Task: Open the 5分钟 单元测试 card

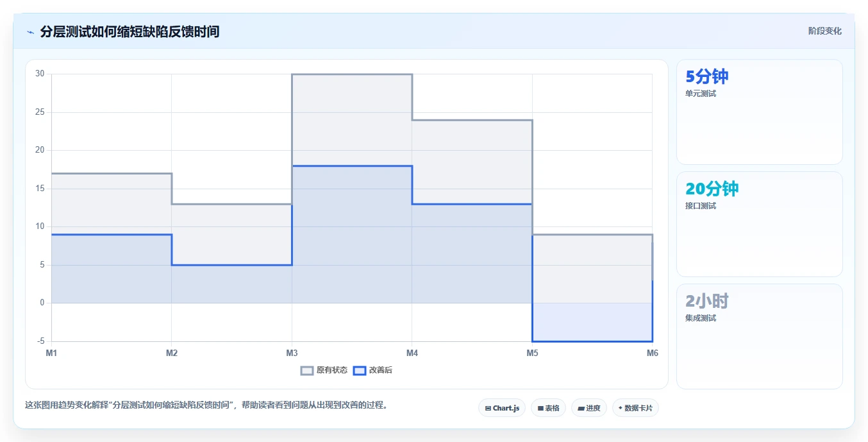Action: [759, 112]
